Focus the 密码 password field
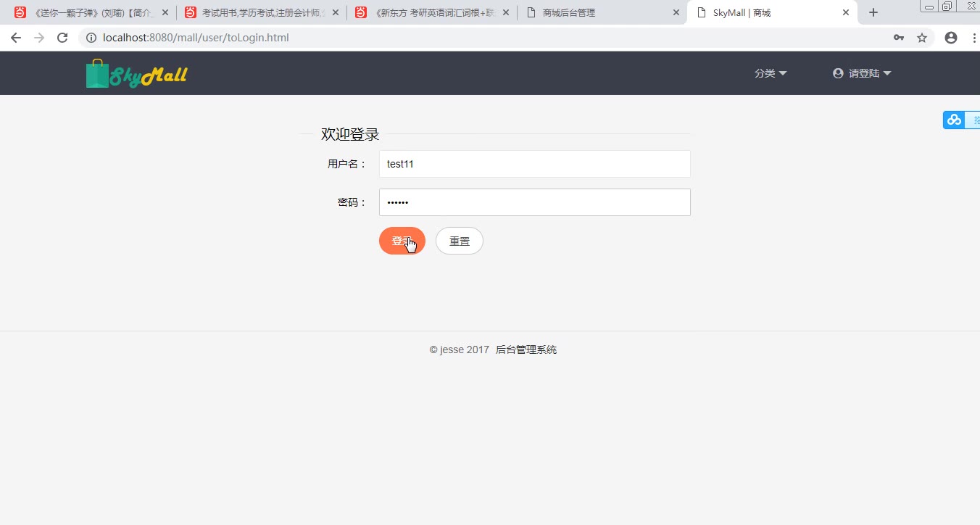Screen dimensions: 980x525 click(535, 202)
